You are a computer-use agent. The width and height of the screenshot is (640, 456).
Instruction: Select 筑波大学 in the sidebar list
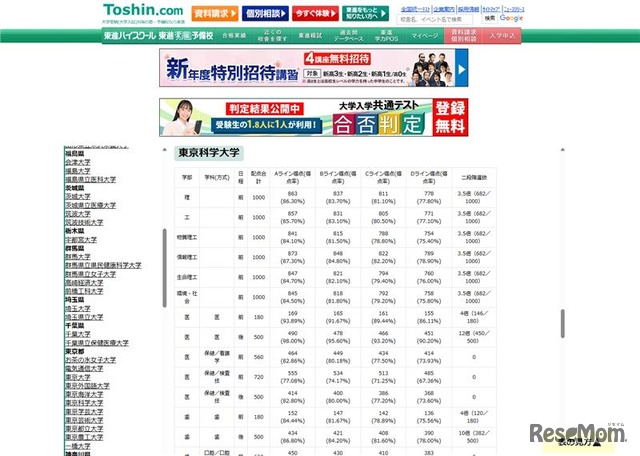click(x=78, y=214)
